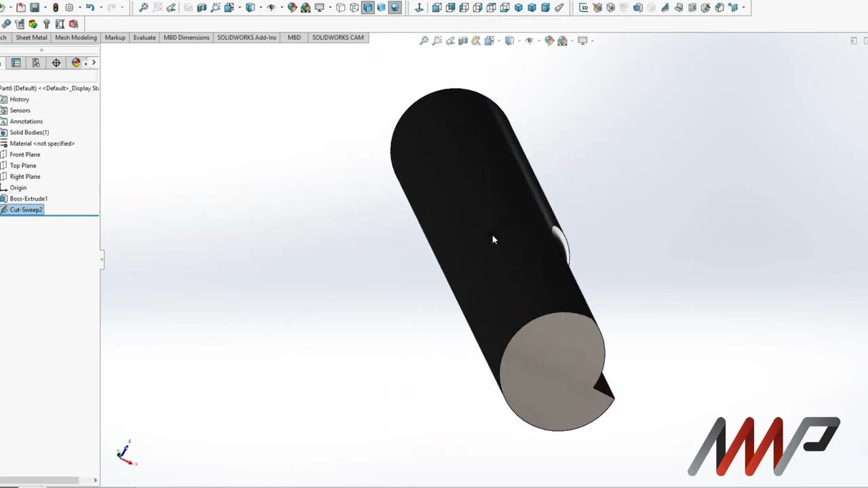Click heads-up Apply Scene icon
The height and width of the screenshot is (488, 868).
[x=562, y=41]
